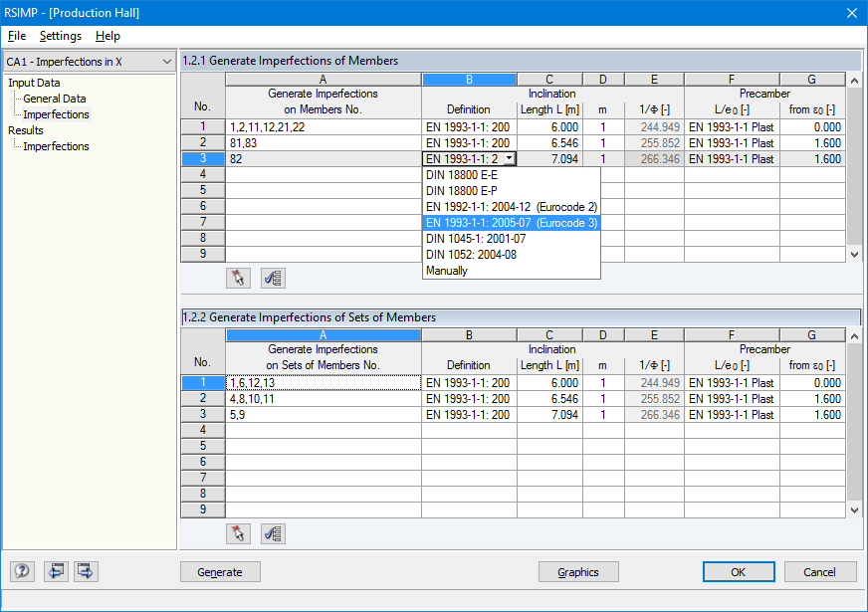Click the Input Data tree node
This screenshot has width=868, height=612.
point(34,83)
